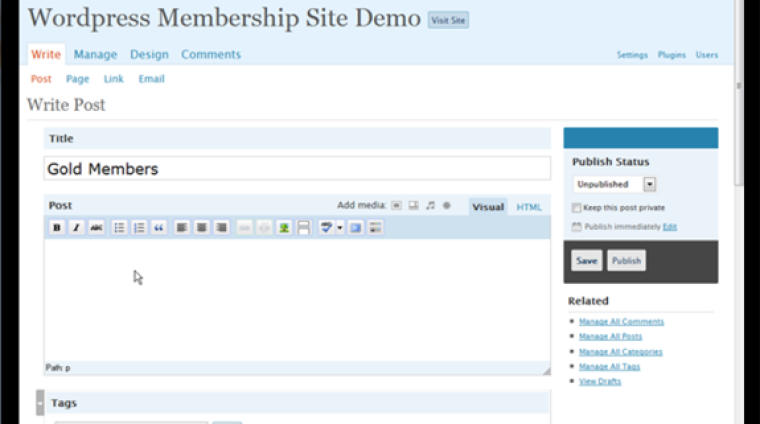Switch to HTML editor tab
The width and height of the screenshot is (760, 424).
pyautogui.click(x=529, y=207)
